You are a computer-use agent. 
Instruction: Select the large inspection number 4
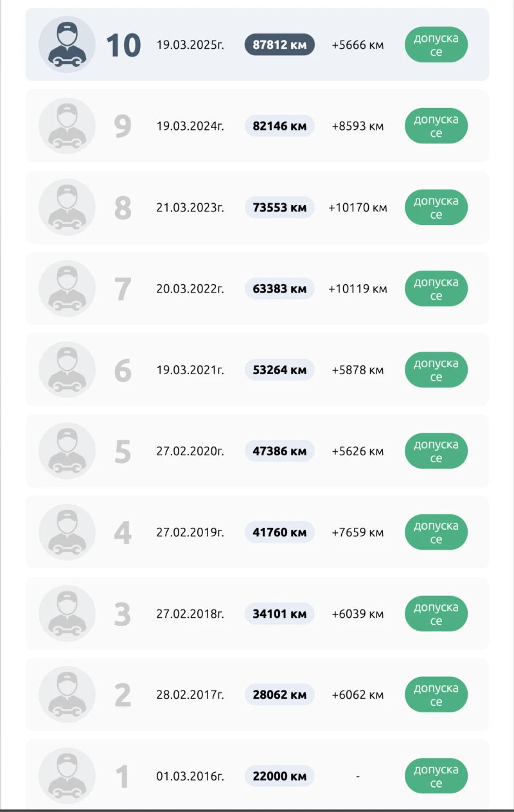(x=123, y=532)
